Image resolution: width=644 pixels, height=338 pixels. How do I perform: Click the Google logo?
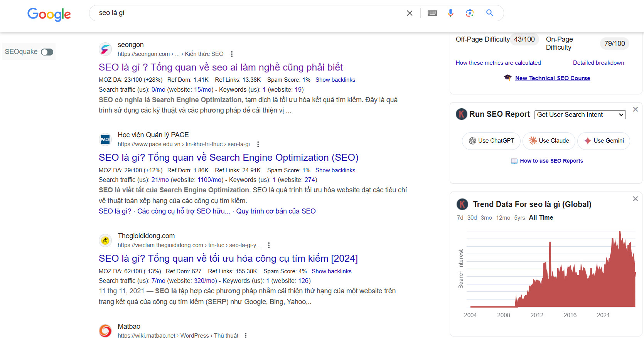pyautogui.click(x=49, y=14)
